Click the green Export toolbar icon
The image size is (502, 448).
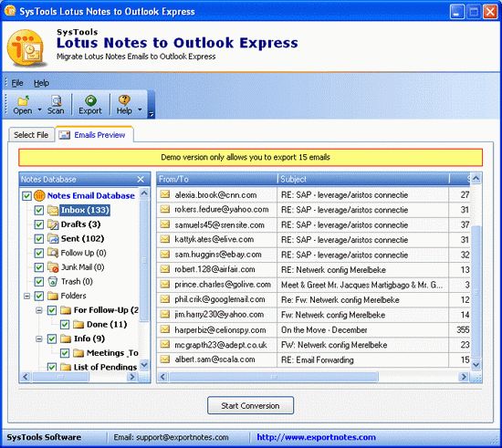coord(90,100)
